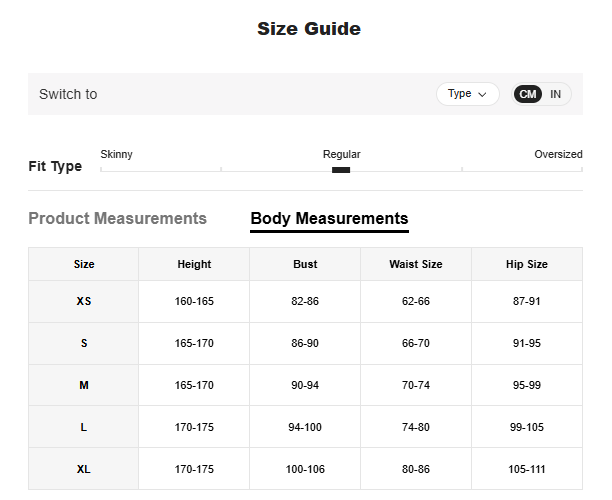Click the Height column header
Screen dimensions: 612x500
[194, 264]
